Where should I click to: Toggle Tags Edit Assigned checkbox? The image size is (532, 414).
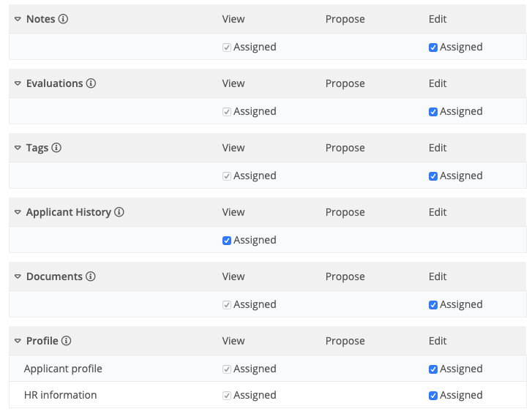(x=433, y=176)
